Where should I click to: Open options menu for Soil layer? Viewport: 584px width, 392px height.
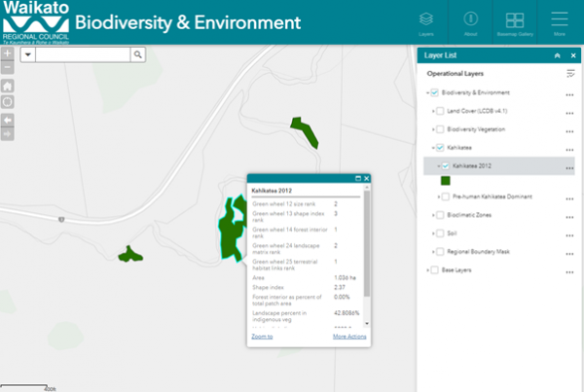coord(569,233)
